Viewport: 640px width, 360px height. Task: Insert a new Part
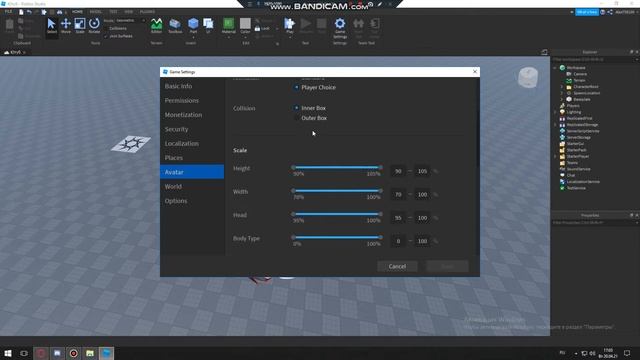193,26
